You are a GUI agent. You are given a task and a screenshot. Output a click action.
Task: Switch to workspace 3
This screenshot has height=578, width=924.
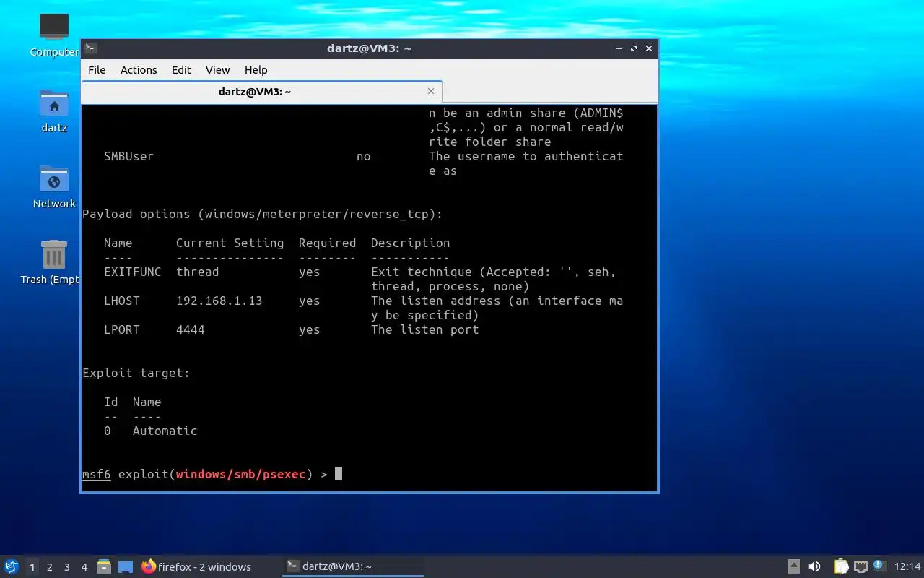coord(66,567)
